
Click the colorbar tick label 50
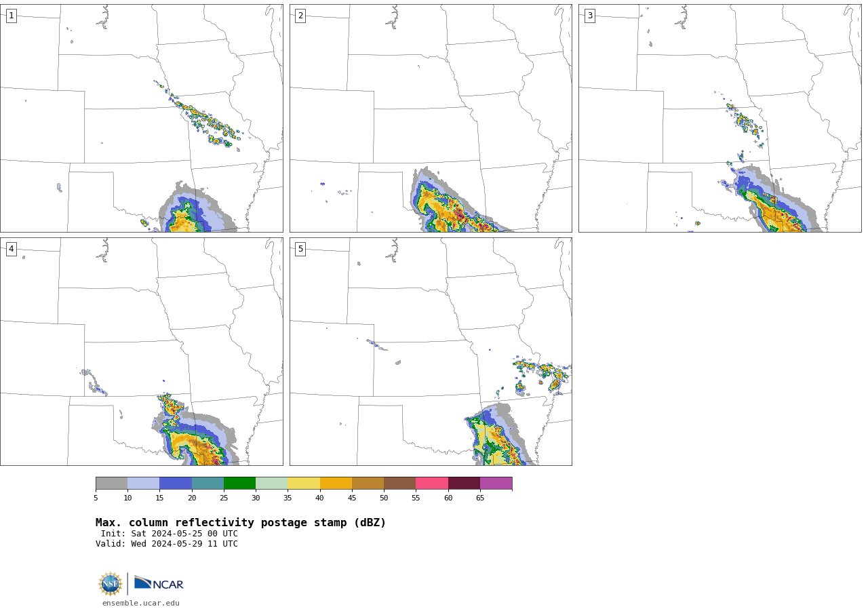tap(384, 498)
